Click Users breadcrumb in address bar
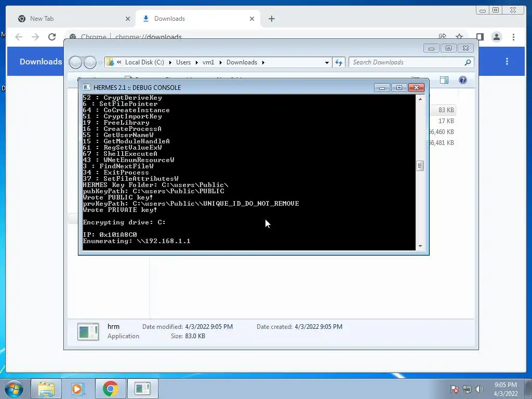Screen dimensions: 532x399 tap(183, 62)
